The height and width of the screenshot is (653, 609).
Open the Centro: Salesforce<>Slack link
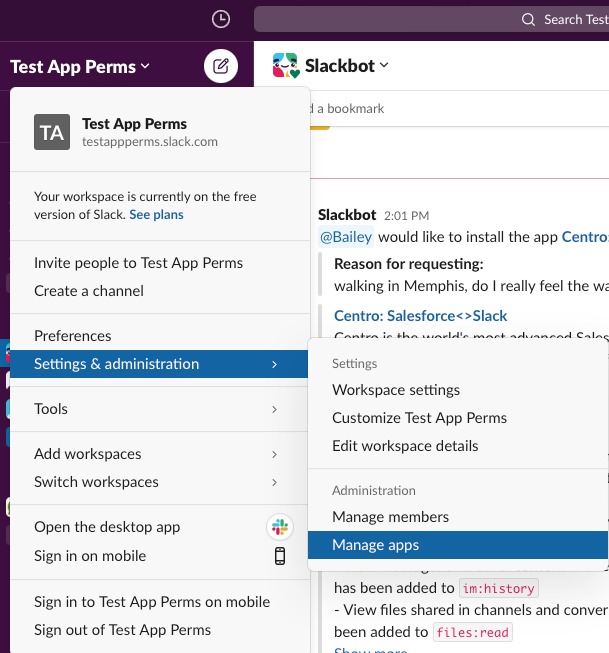click(x=420, y=316)
